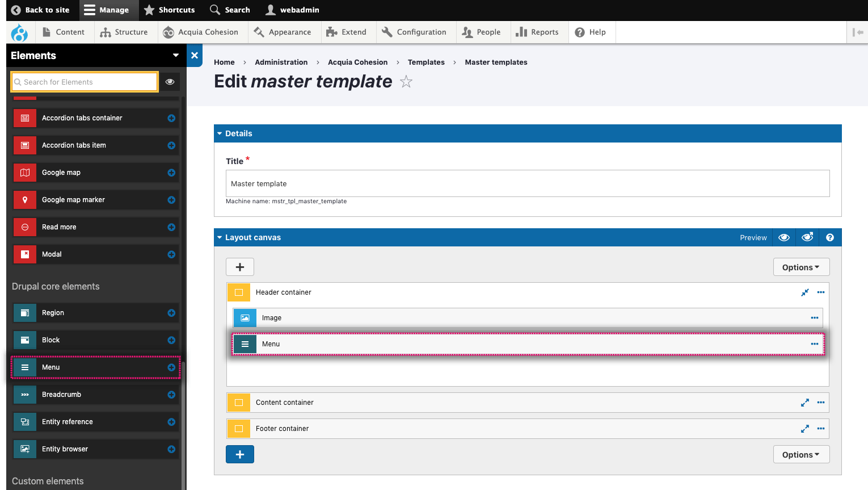Add Entity reference via plus icon

tap(171, 422)
